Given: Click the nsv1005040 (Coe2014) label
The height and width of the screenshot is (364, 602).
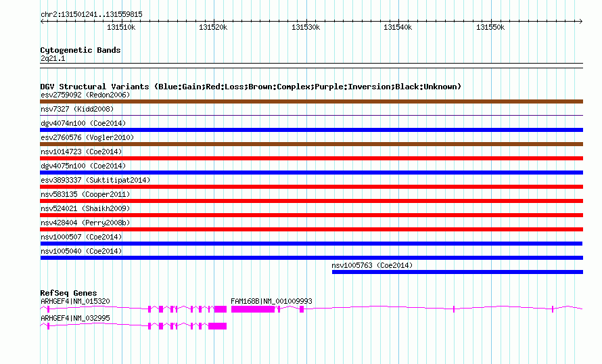Looking at the screenshot, I should [x=81, y=251].
